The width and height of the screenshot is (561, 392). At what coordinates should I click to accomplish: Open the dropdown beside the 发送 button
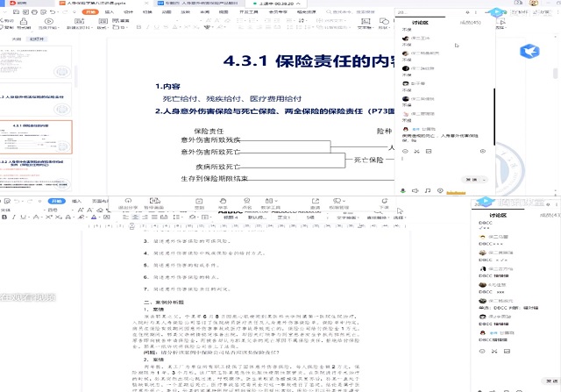(482, 178)
